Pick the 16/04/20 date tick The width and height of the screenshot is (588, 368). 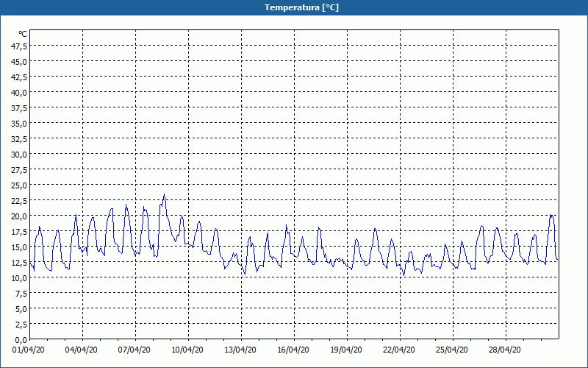[x=293, y=350]
